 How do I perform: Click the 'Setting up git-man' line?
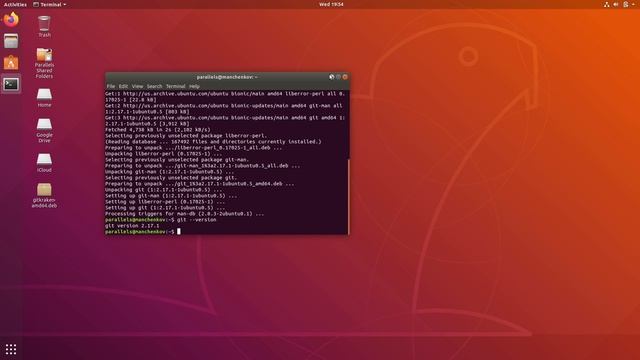[171, 196]
